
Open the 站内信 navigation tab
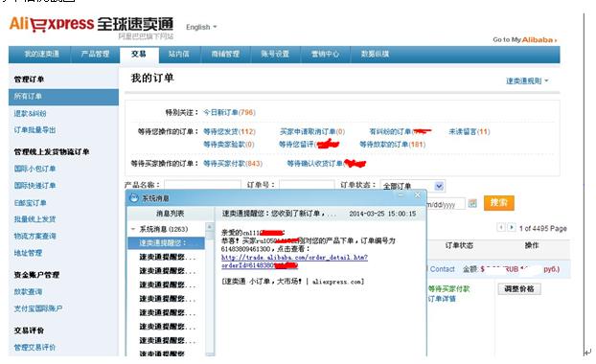(x=178, y=54)
